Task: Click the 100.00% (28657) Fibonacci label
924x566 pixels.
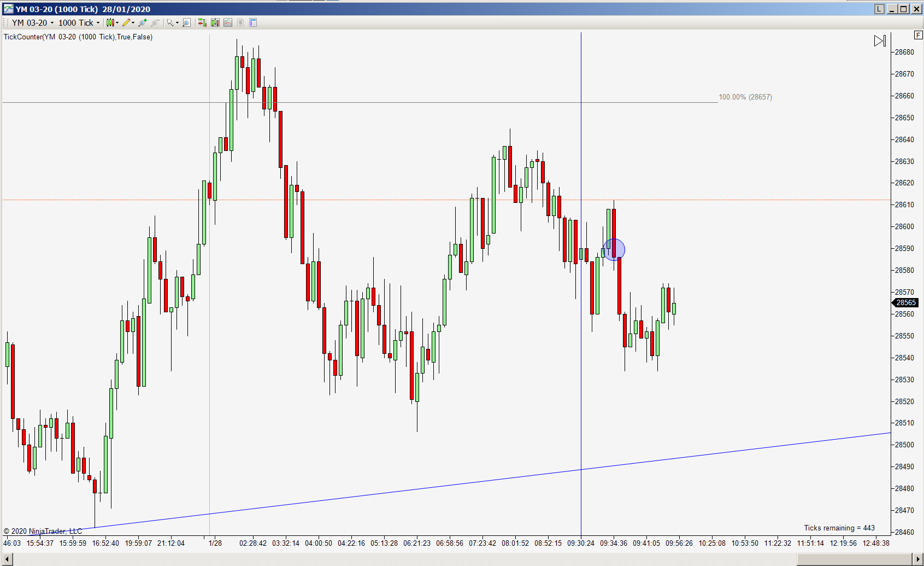Action: (x=745, y=97)
